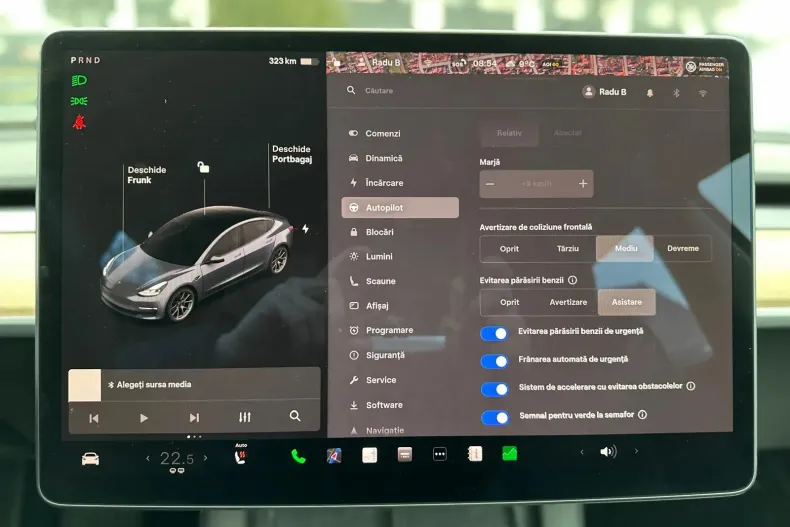Open the Programare scheduling menu
The image size is (790, 527).
[381, 330]
